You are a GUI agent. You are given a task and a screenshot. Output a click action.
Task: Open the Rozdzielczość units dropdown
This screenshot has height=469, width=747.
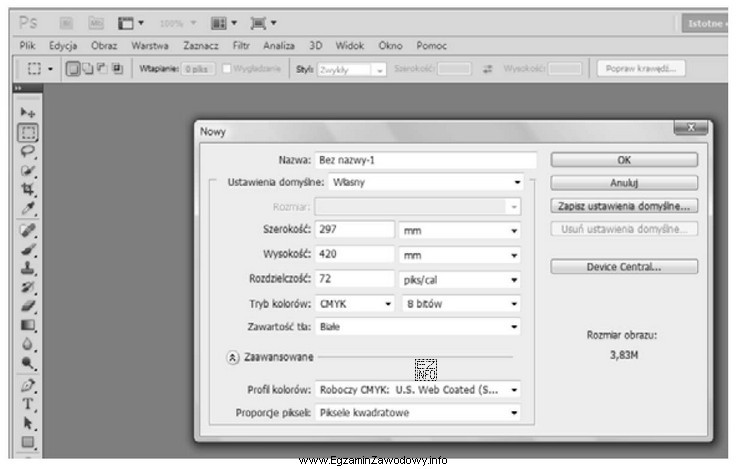click(x=459, y=280)
